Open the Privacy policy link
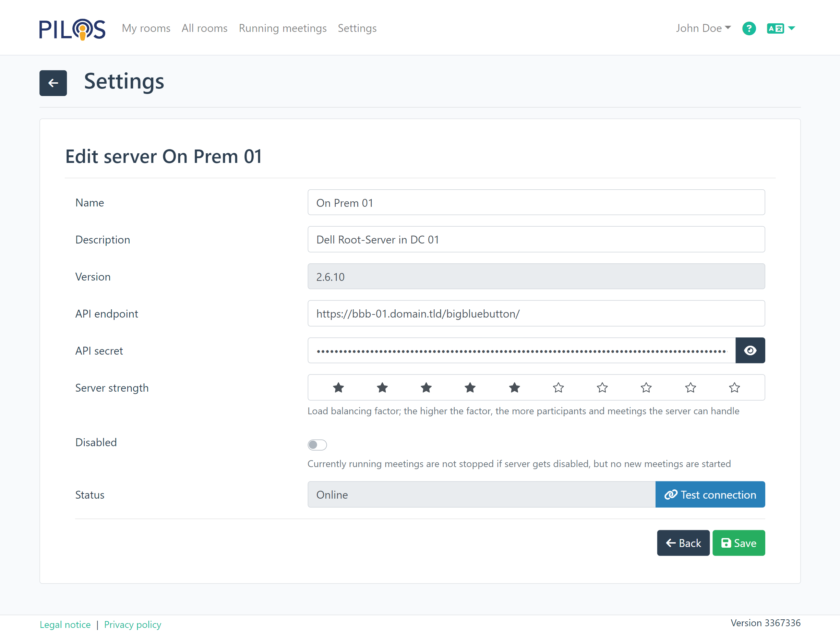This screenshot has height=631, width=840. (x=133, y=624)
